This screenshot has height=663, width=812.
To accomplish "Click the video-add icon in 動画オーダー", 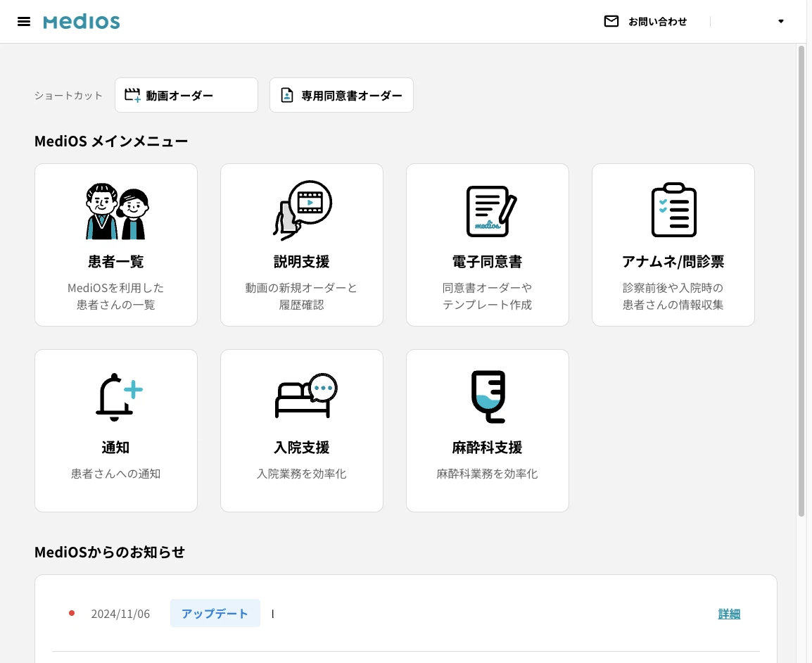I will pyautogui.click(x=132, y=95).
